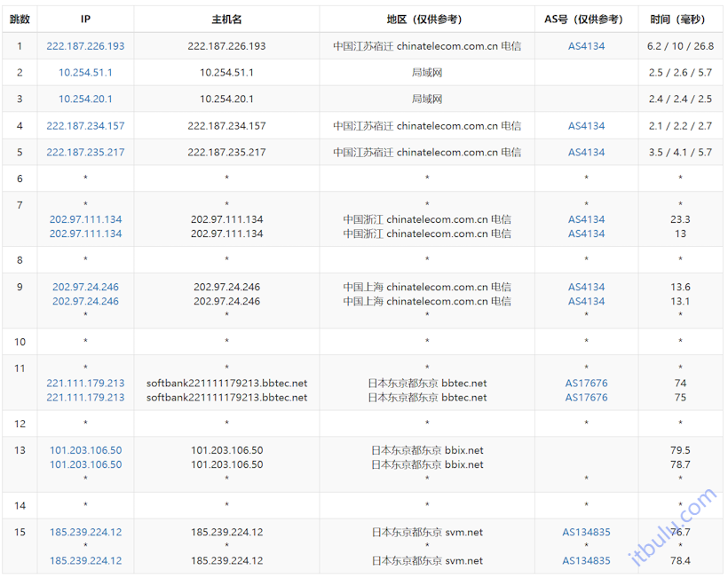Click IP link 222.187.235.217 on hop 5
The image size is (728, 578).
pyautogui.click(x=85, y=152)
